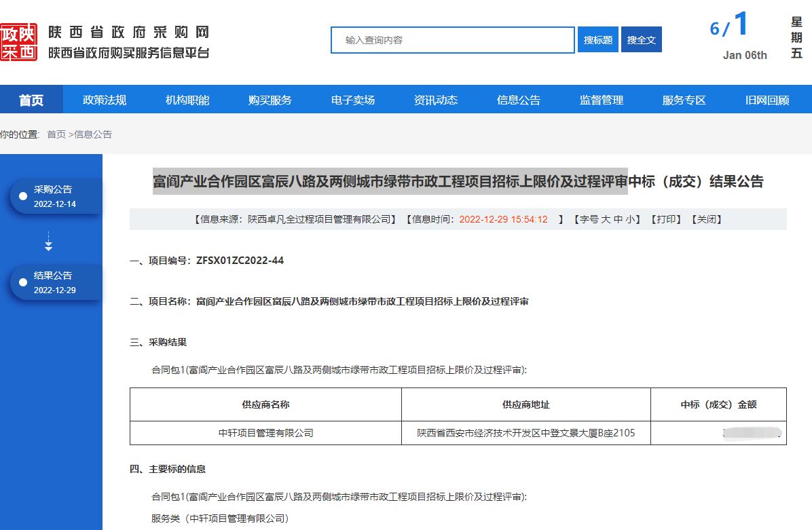Open the 采购公告 2022-12-14 timeline step
Screen dimensions: 812x530
tap(55, 196)
